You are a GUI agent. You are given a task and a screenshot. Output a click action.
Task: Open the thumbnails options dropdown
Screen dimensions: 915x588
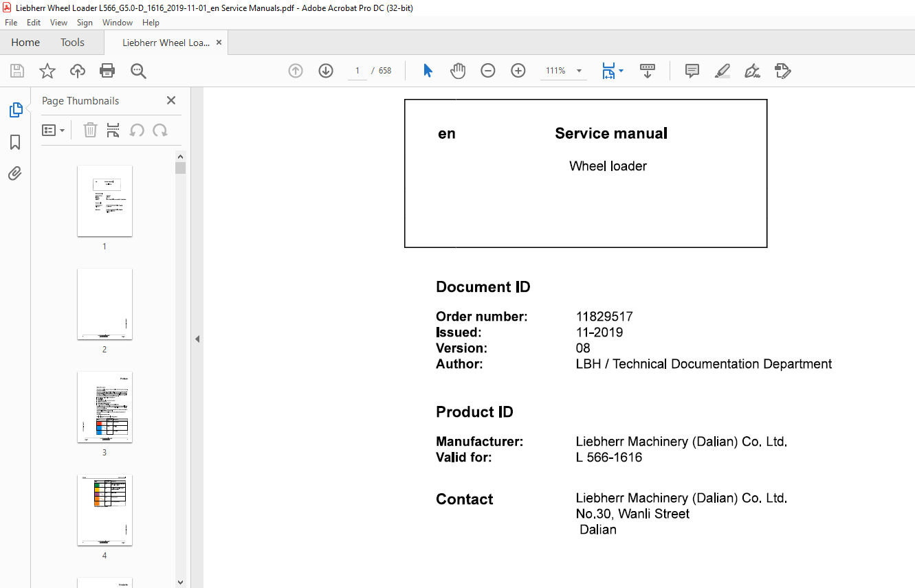(53, 130)
